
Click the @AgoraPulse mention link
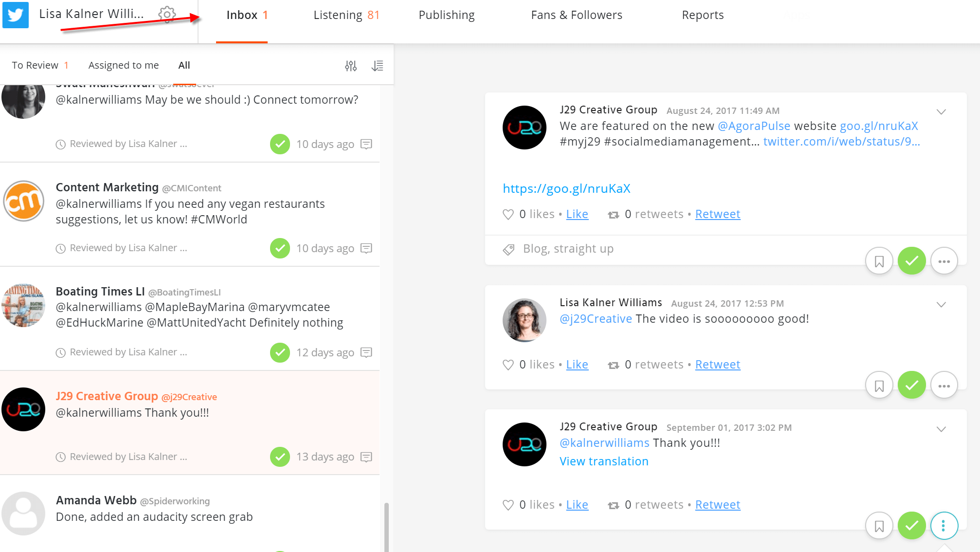click(754, 126)
